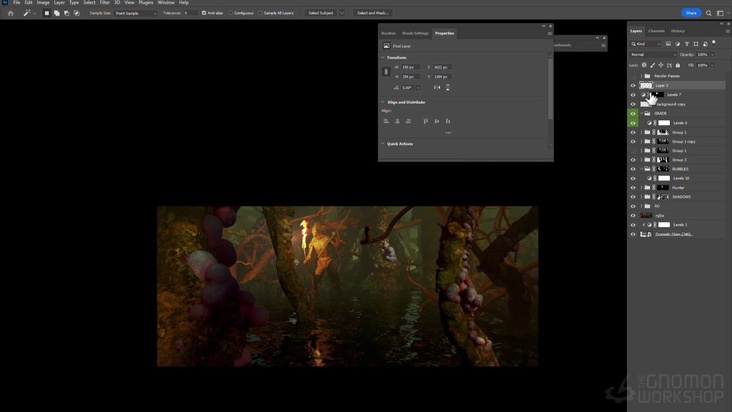This screenshot has height=412, width=732.
Task: Open the blend mode Normal dropdown
Action: [653, 55]
